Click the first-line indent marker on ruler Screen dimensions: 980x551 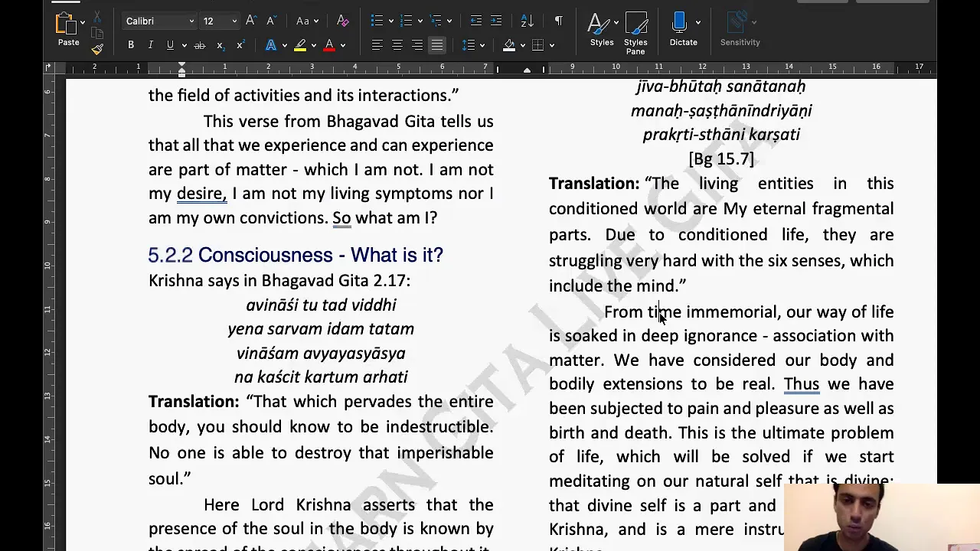coord(181,65)
